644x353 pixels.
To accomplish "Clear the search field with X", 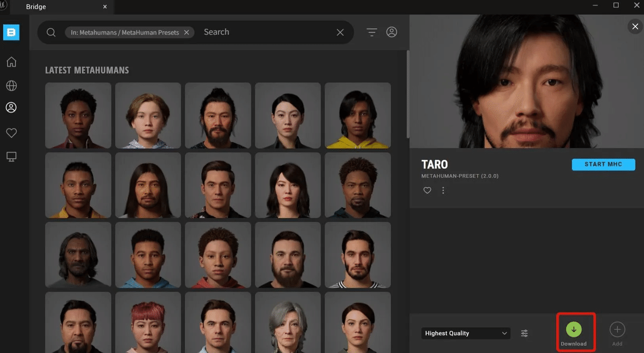I will point(340,32).
